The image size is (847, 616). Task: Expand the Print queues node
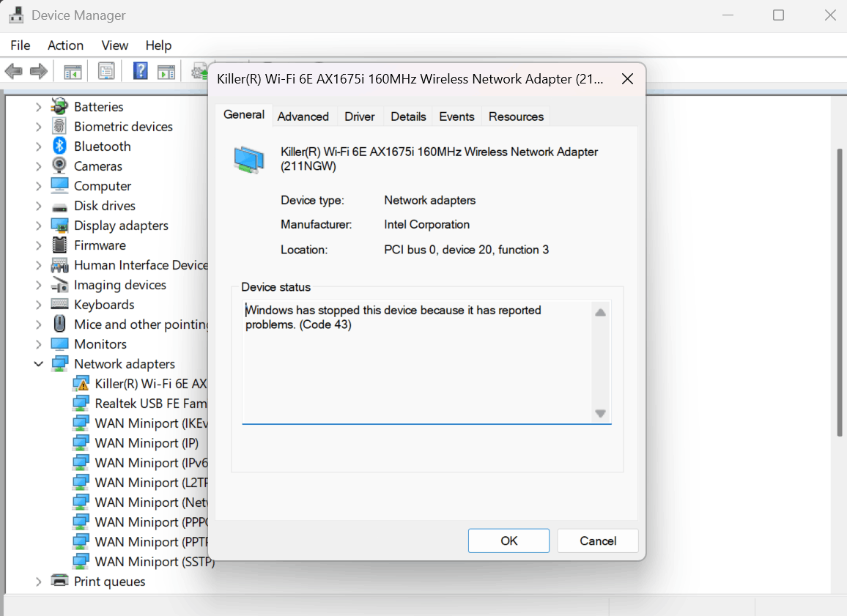[x=38, y=582]
